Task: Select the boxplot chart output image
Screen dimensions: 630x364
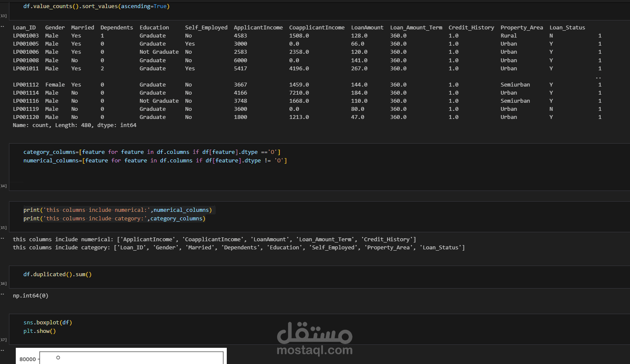Action: click(x=121, y=356)
